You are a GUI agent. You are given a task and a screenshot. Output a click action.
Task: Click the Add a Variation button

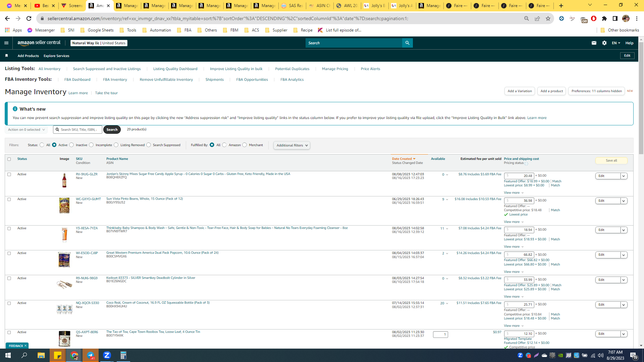[520, 91]
